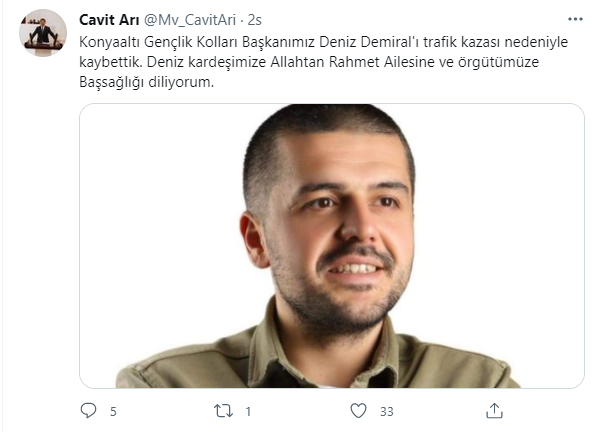Click the text Başsağlığı diliyorum
Image resolution: width=597 pixels, height=432 pixels.
click(147, 82)
